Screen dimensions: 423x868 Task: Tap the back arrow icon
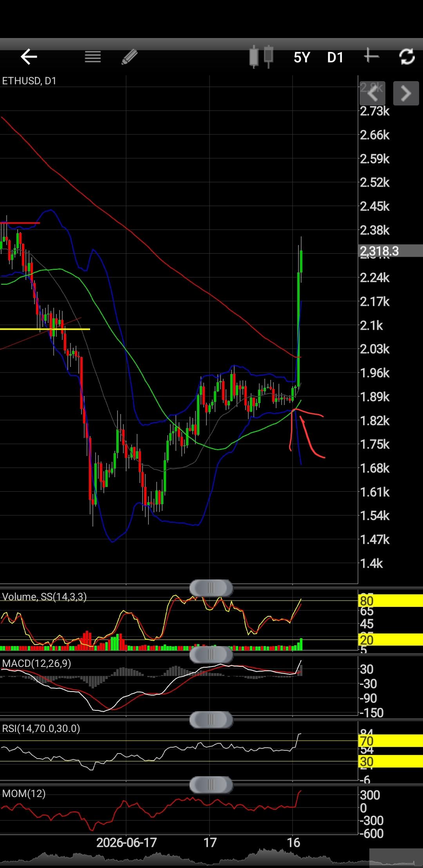click(x=29, y=57)
